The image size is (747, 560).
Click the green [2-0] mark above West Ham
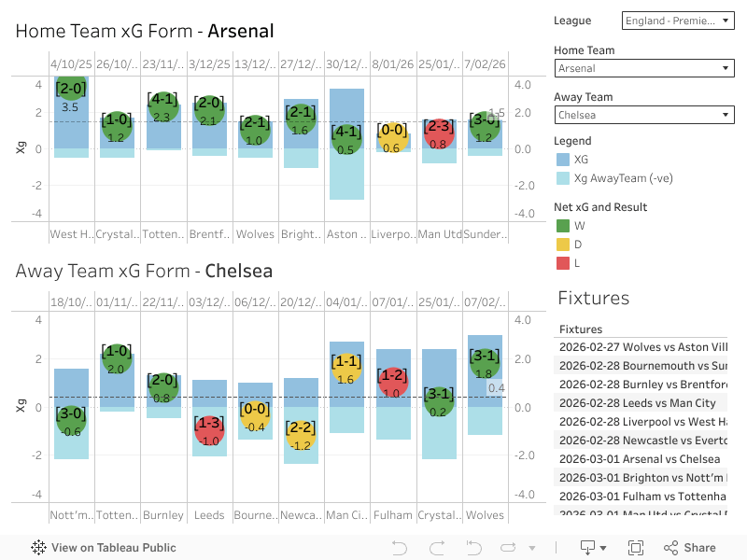72,91
